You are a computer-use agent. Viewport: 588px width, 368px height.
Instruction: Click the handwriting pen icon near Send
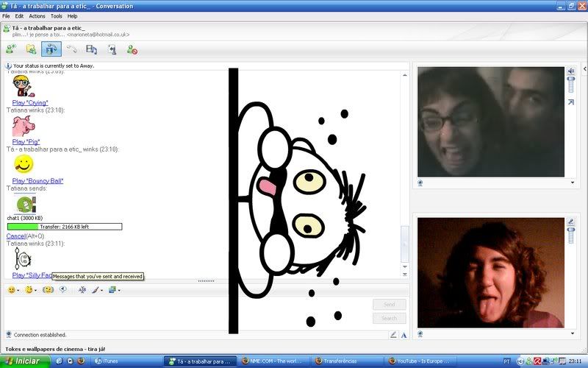coord(393,335)
